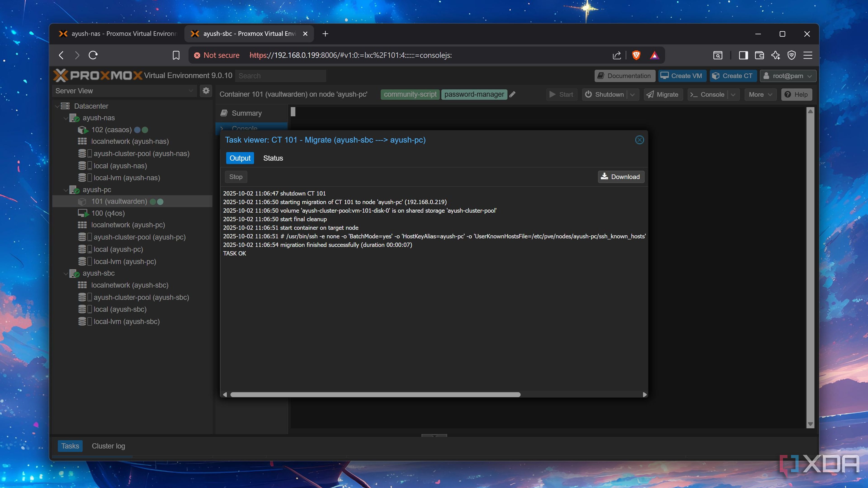Open the Shutdown dropdown arrow
Image resolution: width=868 pixels, height=488 pixels.
click(x=632, y=95)
